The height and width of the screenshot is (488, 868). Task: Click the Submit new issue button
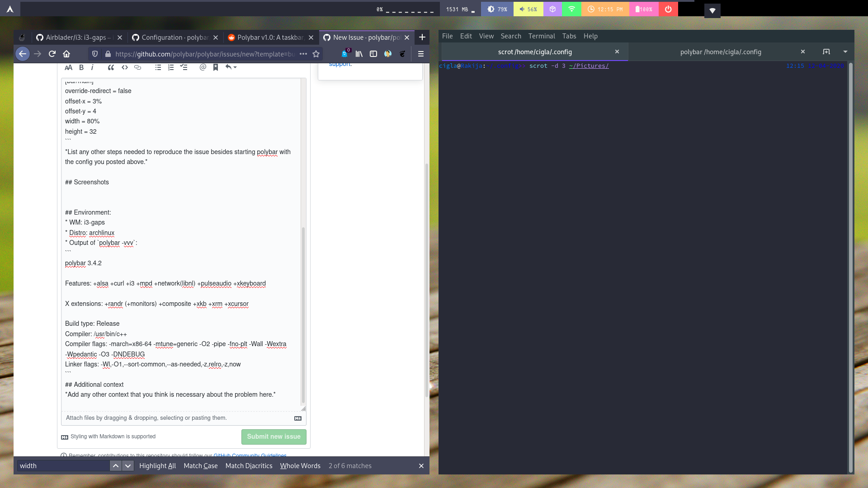click(x=274, y=436)
